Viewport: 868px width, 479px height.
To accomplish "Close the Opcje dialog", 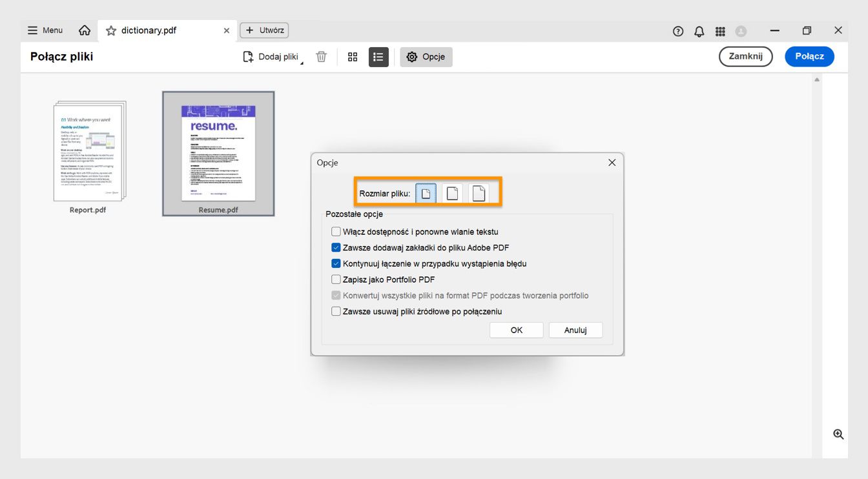I will [x=612, y=163].
